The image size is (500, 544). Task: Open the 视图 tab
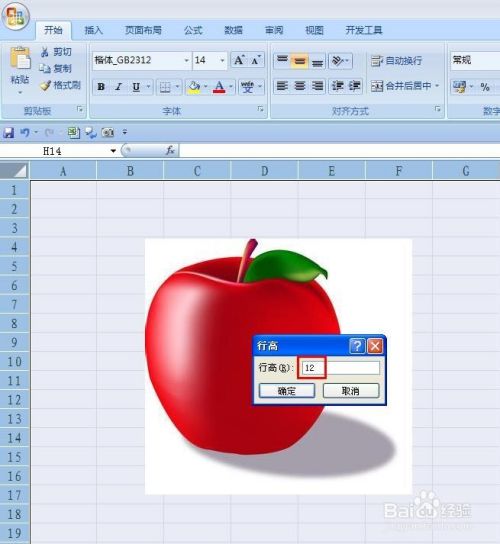314,30
